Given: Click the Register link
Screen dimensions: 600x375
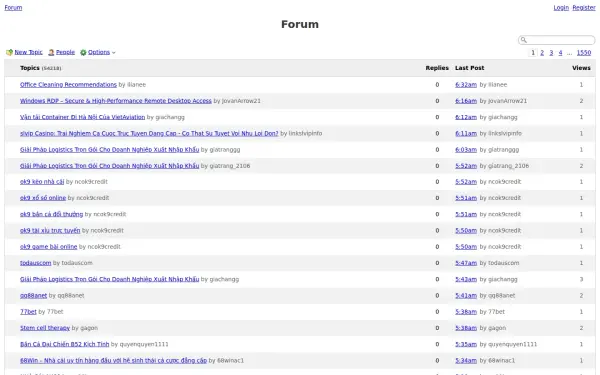Looking at the screenshot, I should 584,8.
